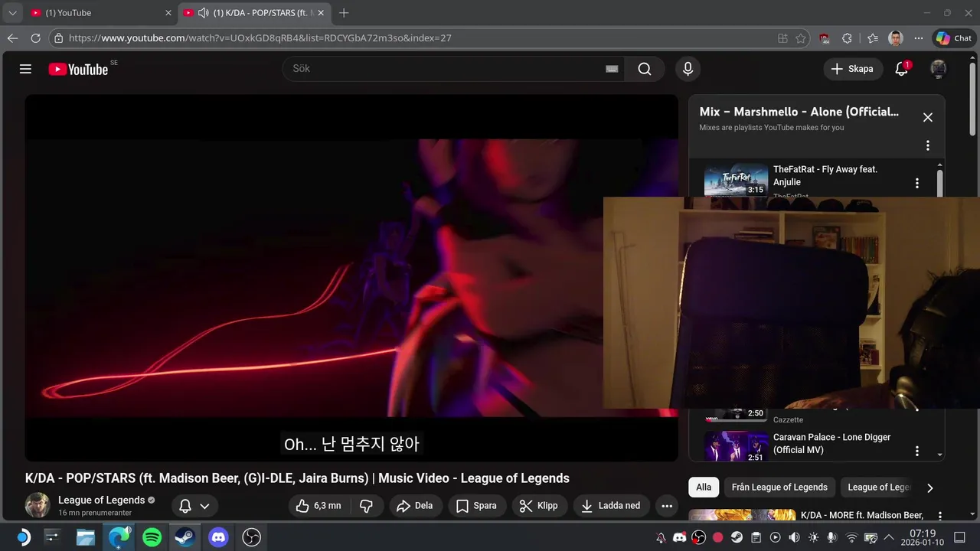
Task: Select the Alla filter chip
Action: (704, 487)
